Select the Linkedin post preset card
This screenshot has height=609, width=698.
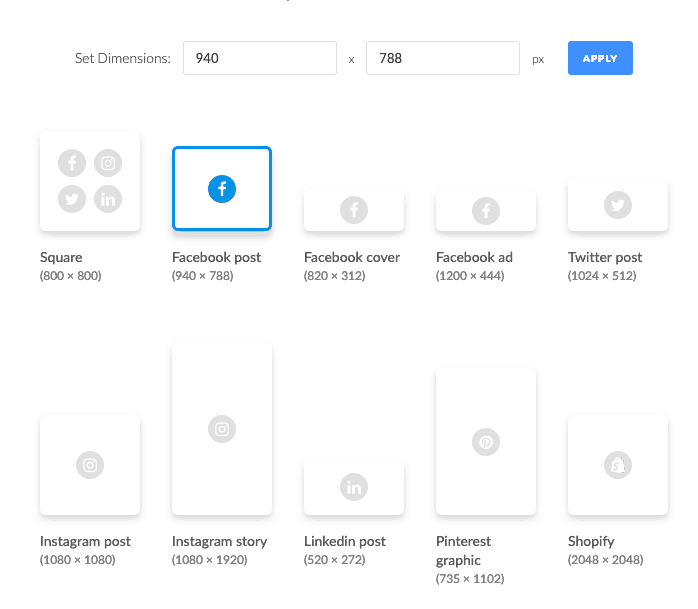point(354,487)
